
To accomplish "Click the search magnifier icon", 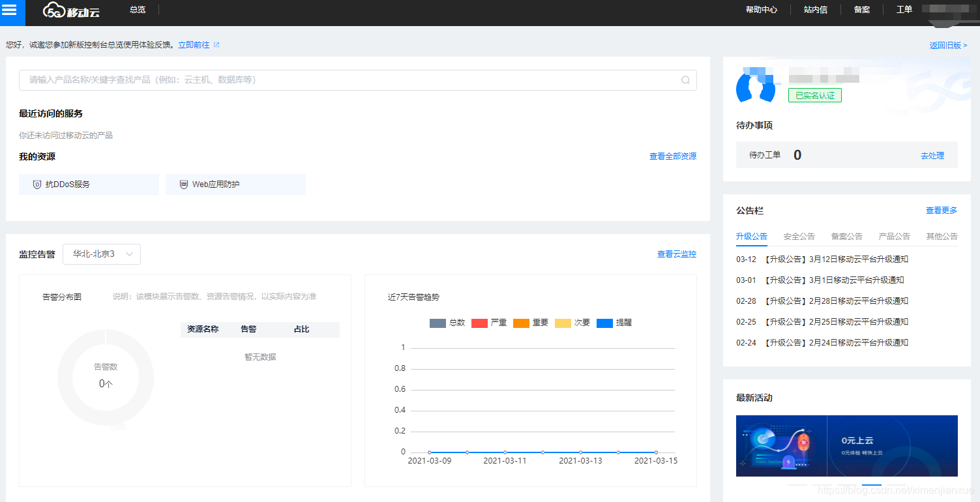I will click(x=685, y=80).
